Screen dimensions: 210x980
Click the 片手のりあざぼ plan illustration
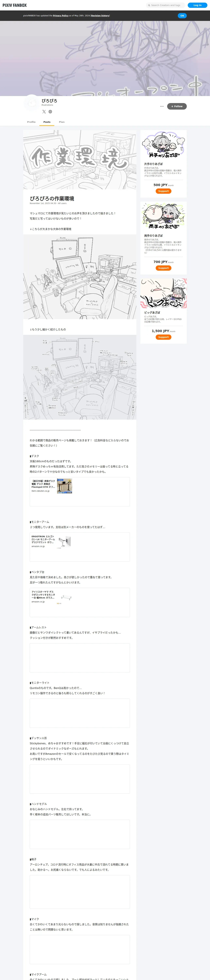coord(164,145)
